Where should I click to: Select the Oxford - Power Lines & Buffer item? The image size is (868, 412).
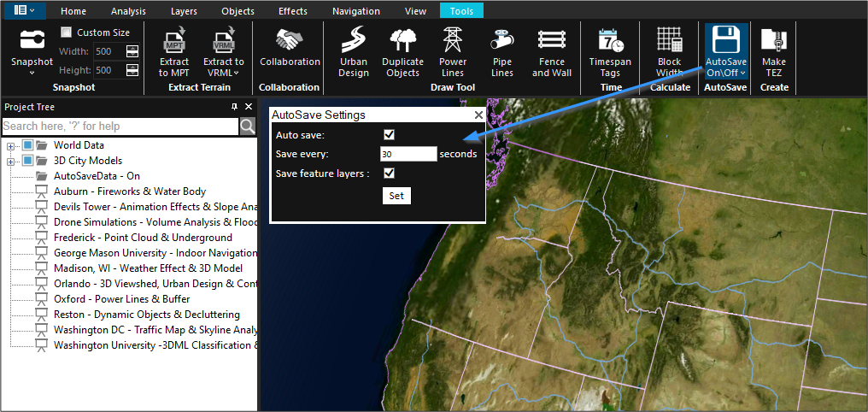pos(121,299)
